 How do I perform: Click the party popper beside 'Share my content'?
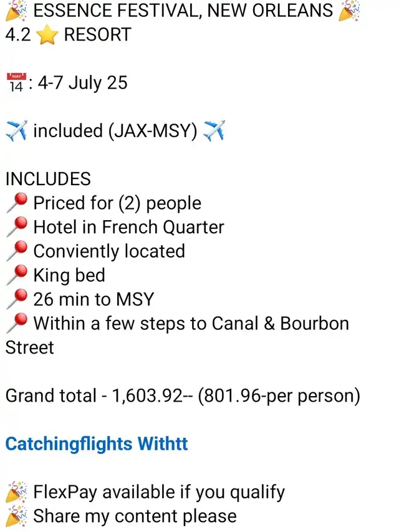(16, 516)
